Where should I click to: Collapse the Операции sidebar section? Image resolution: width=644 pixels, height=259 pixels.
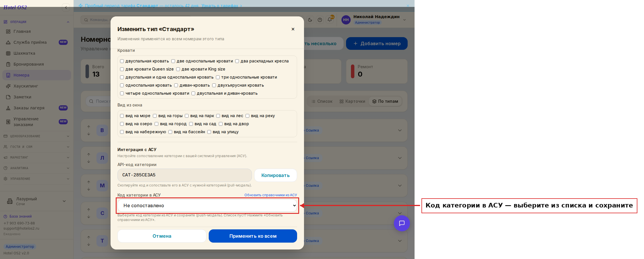tap(36, 22)
